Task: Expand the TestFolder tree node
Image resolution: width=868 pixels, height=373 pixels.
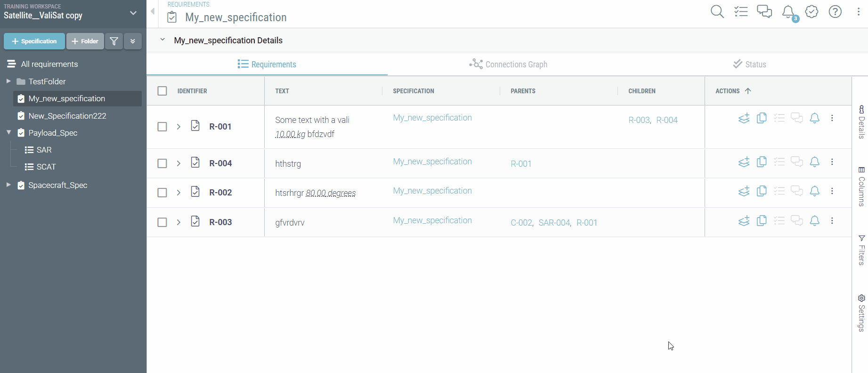Action: [x=8, y=81]
